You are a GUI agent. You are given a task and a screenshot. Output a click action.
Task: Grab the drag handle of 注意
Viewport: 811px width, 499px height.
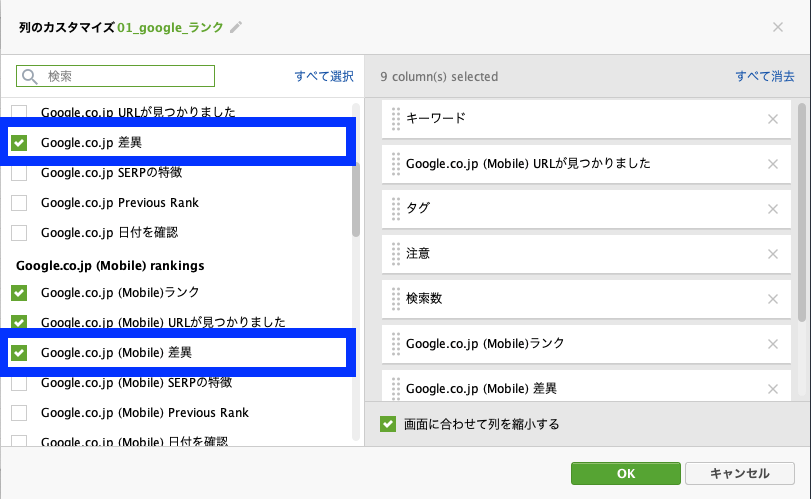click(x=396, y=254)
